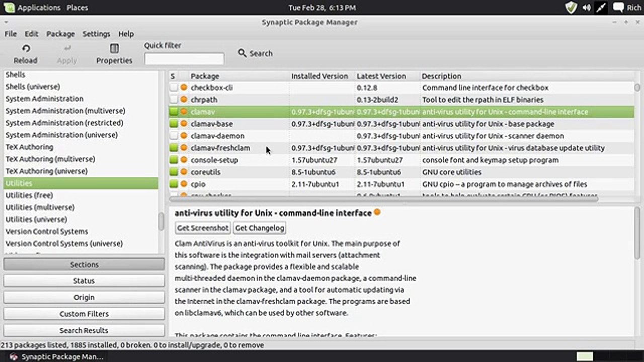Open the package Properties toolbar icon

pos(114,48)
